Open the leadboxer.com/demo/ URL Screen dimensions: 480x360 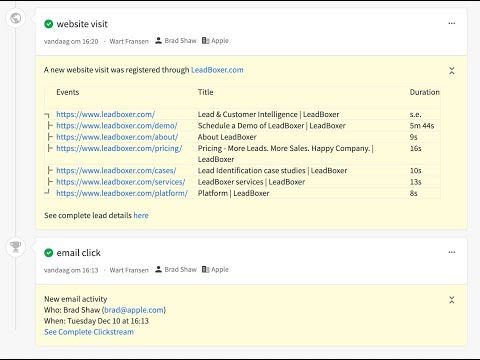click(x=117, y=126)
